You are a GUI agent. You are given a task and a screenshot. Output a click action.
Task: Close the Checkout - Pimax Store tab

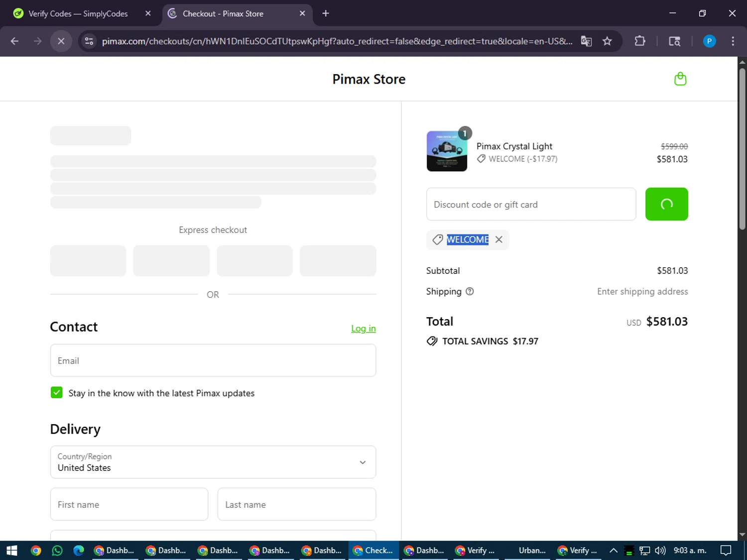tap(302, 13)
